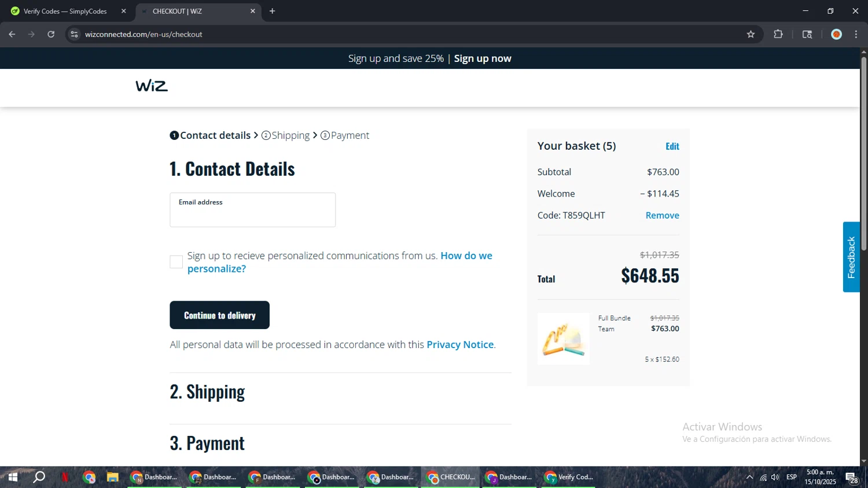Click the scrollbar down arrow
This screenshot has width=868, height=488.
(x=863, y=461)
